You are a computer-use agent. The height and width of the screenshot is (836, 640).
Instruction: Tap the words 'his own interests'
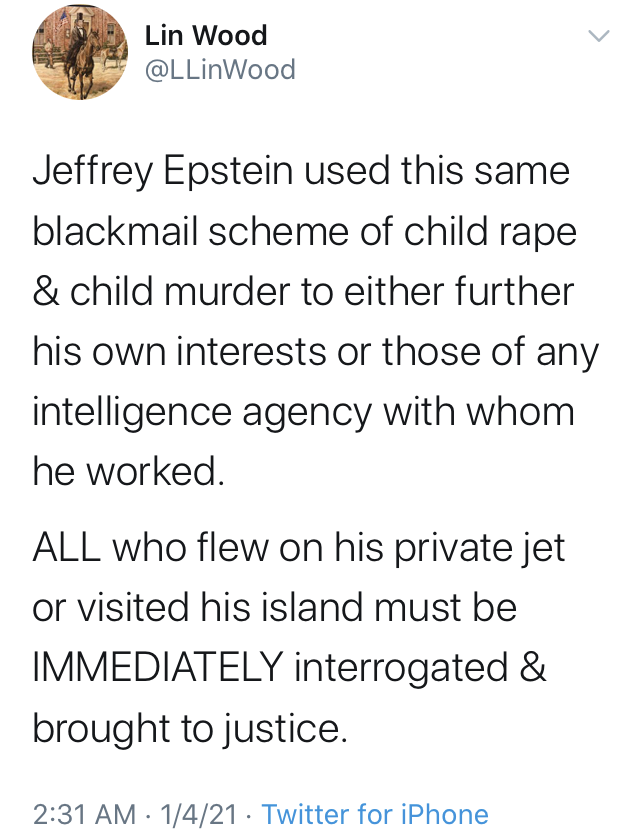[179, 351]
